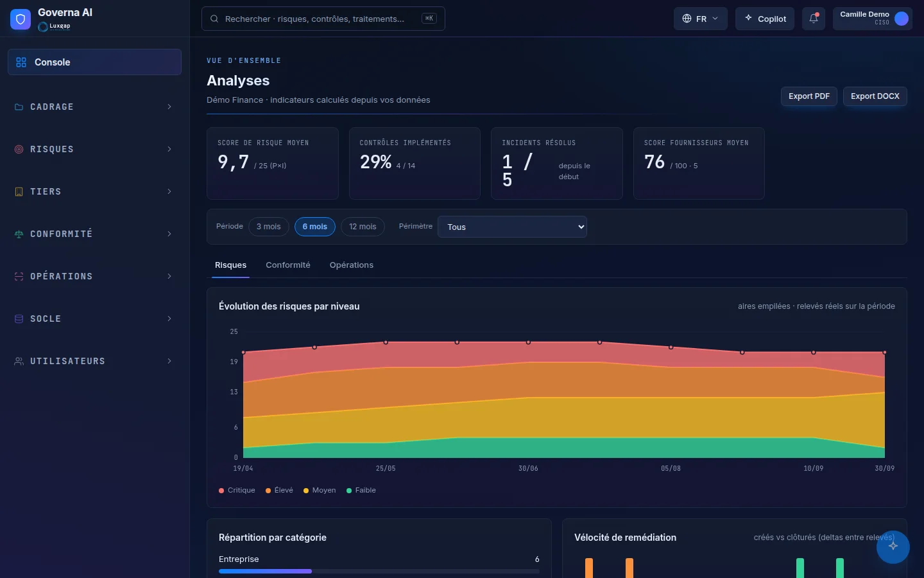Toggle the Faible legend series
Screen dimensions: 924x578
[361, 490]
